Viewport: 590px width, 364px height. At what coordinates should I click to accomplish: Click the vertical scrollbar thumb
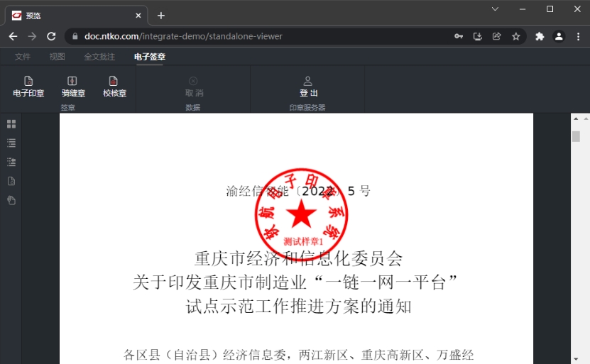[576, 136]
